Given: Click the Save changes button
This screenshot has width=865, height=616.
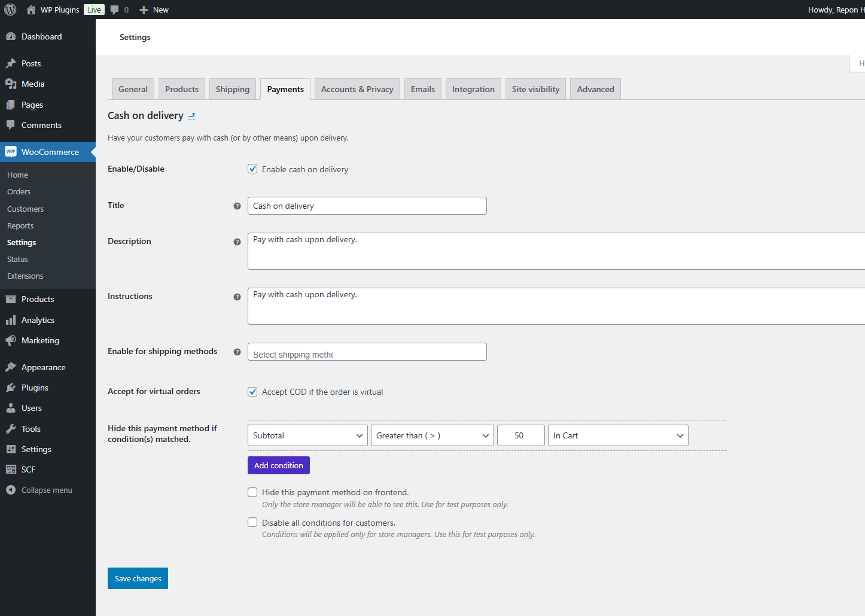Looking at the screenshot, I should pyautogui.click(x=138, y=578).
